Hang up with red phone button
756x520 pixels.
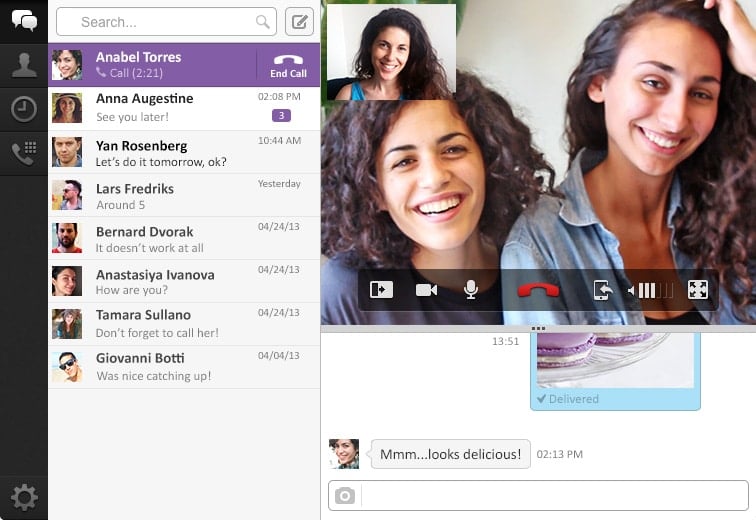coord(537,290)
